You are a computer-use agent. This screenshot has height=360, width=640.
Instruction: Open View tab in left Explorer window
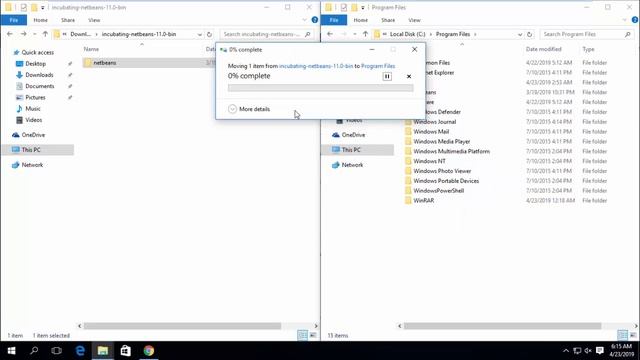point(94,20)
